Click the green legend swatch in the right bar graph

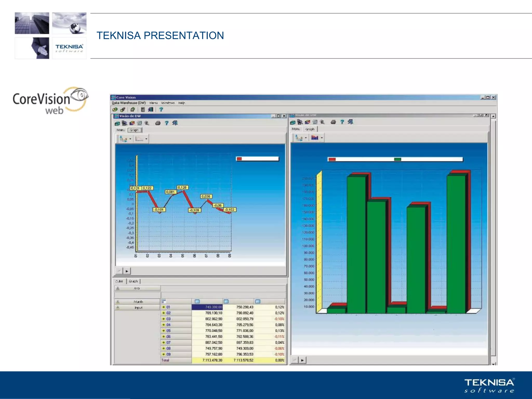click(x=398, y=159)
